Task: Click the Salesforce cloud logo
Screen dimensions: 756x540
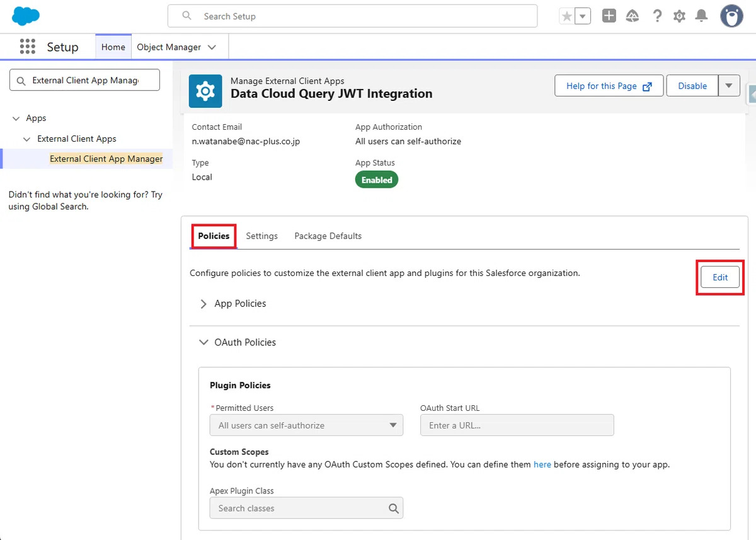Action: (x=26, y=16)
